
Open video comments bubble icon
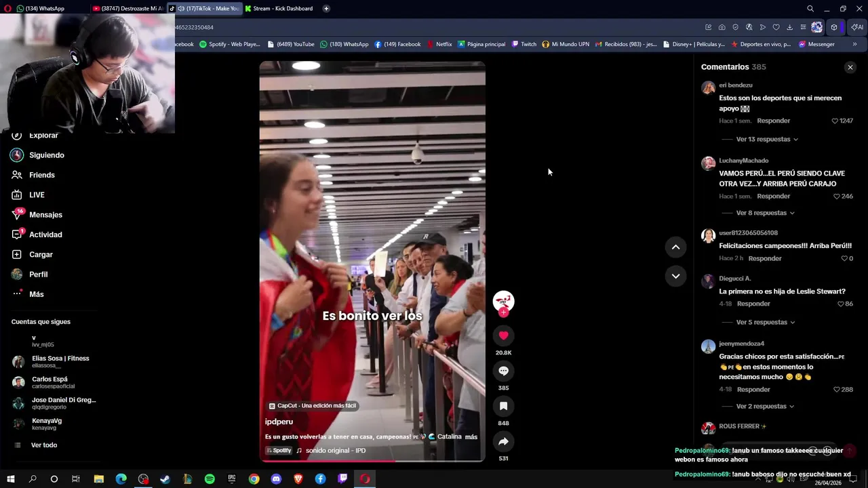503,371
